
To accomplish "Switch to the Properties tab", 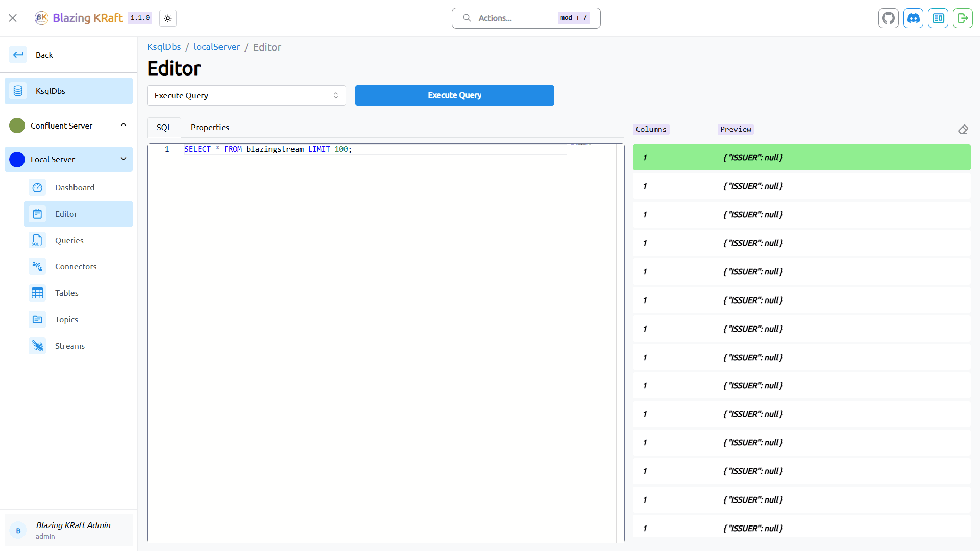I will point(210,127).
